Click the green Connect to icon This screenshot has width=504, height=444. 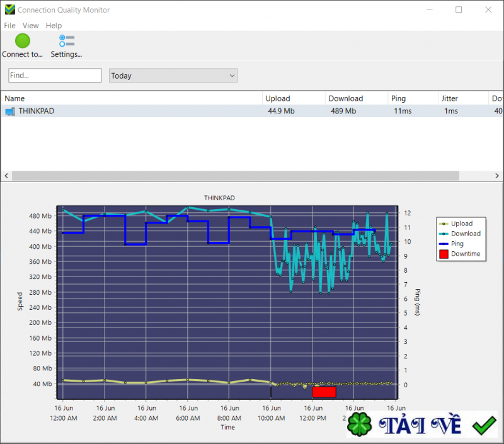point(23,41)
